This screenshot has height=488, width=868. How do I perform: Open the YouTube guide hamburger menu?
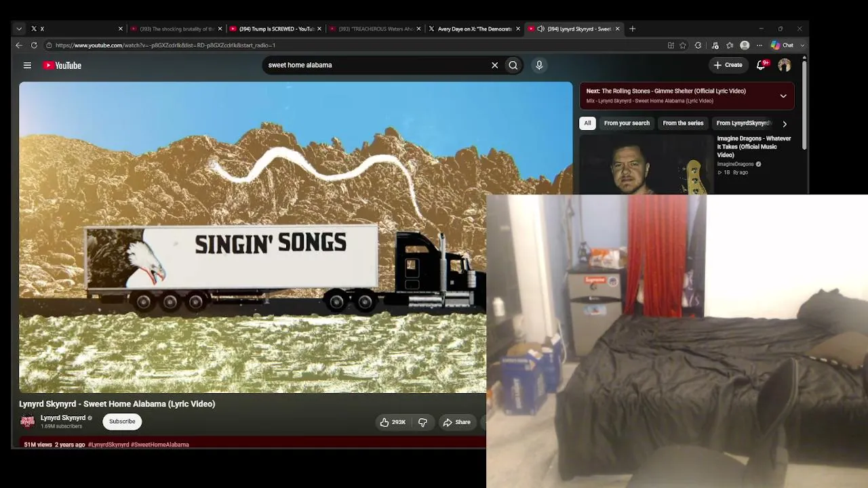[27, 65]
